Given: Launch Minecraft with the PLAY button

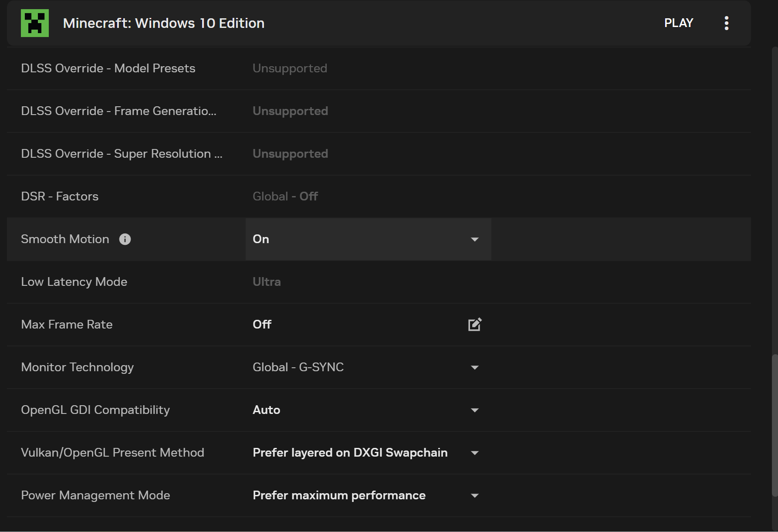Looking at the screenshot, I should tap(678, 23).
